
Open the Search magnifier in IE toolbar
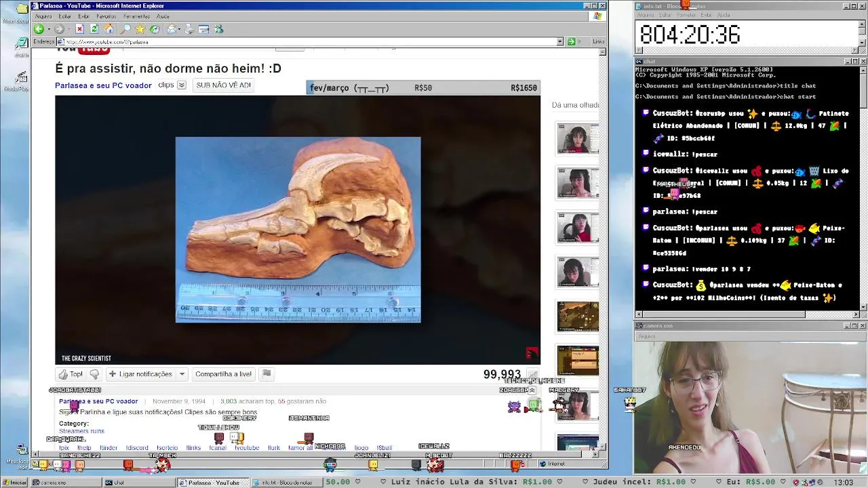125,29
